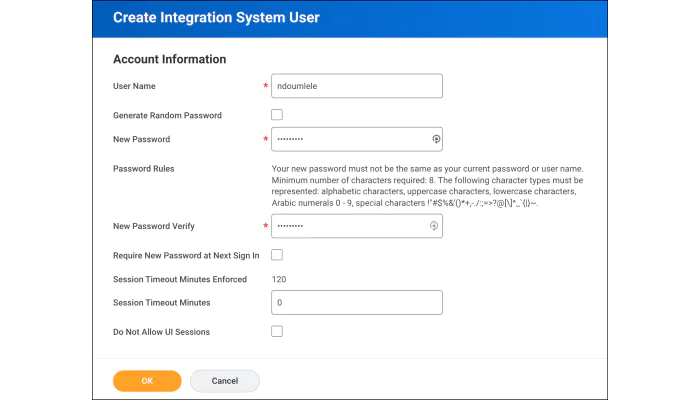The width and height of the screenshot is (700, 400).
Task: Click the red asterisk beside User Name
Action: 265,87
